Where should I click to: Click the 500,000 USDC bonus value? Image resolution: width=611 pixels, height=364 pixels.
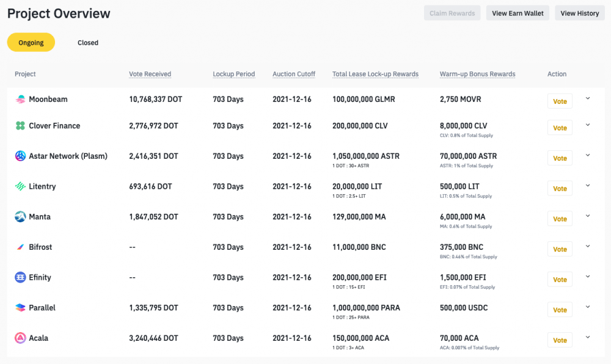click(464, 308)
